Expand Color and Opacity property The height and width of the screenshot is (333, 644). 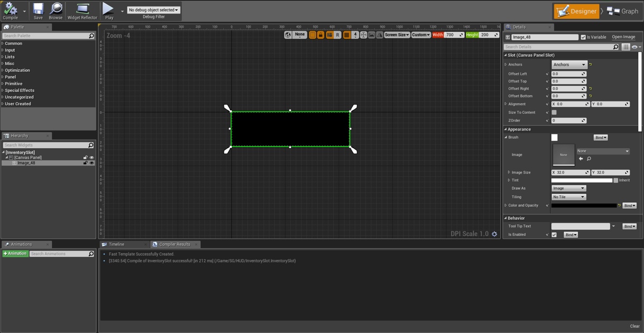click(x=506, y=205)
